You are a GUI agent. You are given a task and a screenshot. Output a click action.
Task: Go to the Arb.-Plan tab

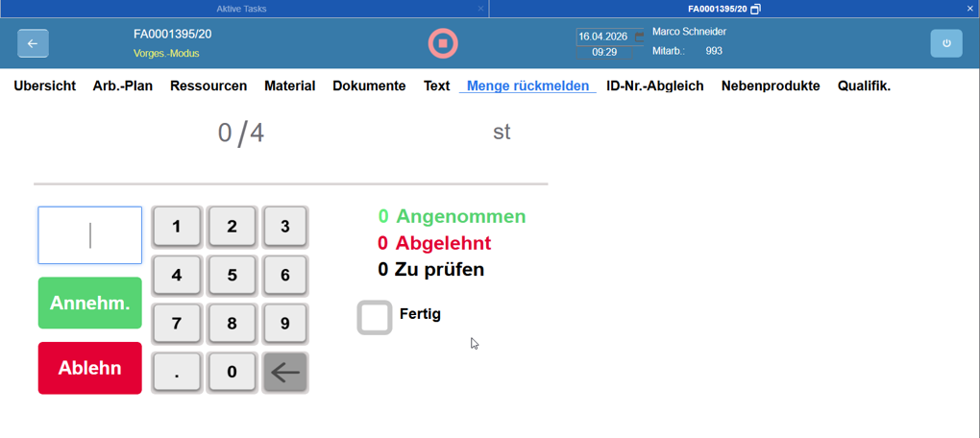click(x=122, y=85)
